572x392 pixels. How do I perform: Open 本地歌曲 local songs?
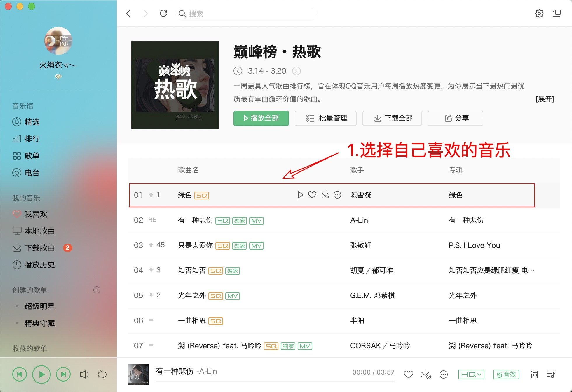pyautogui.click(x=34, y=231)
